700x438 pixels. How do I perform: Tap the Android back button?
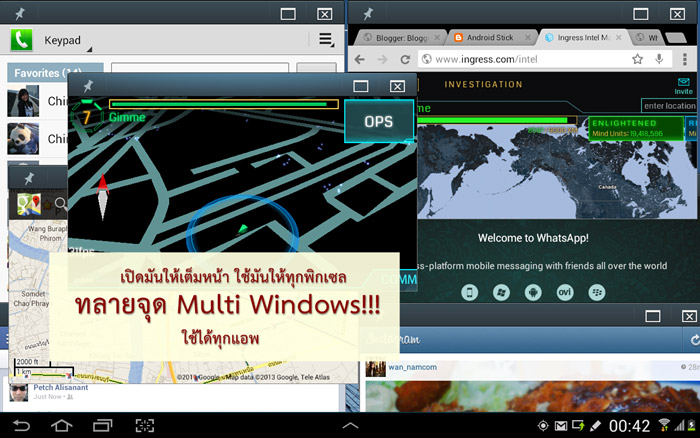(21, 425)
